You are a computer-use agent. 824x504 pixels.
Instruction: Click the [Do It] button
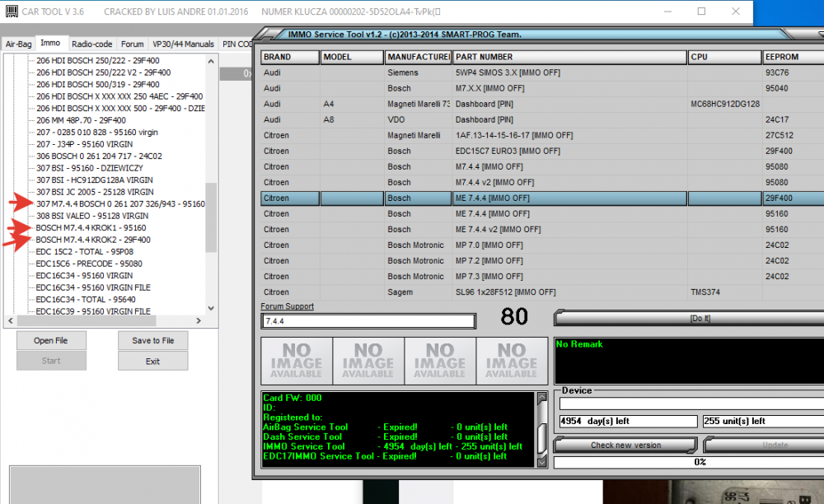690,318
